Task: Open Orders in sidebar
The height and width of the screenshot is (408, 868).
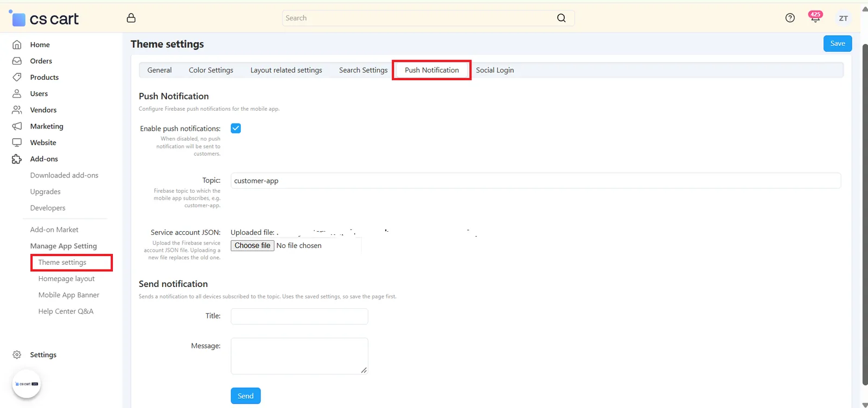Action: point(41,61)
